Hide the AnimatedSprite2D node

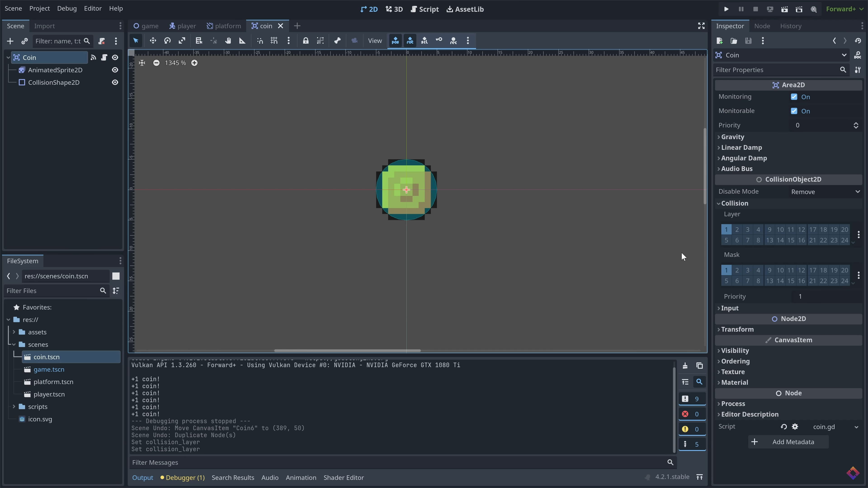click(x=115, y=70)
